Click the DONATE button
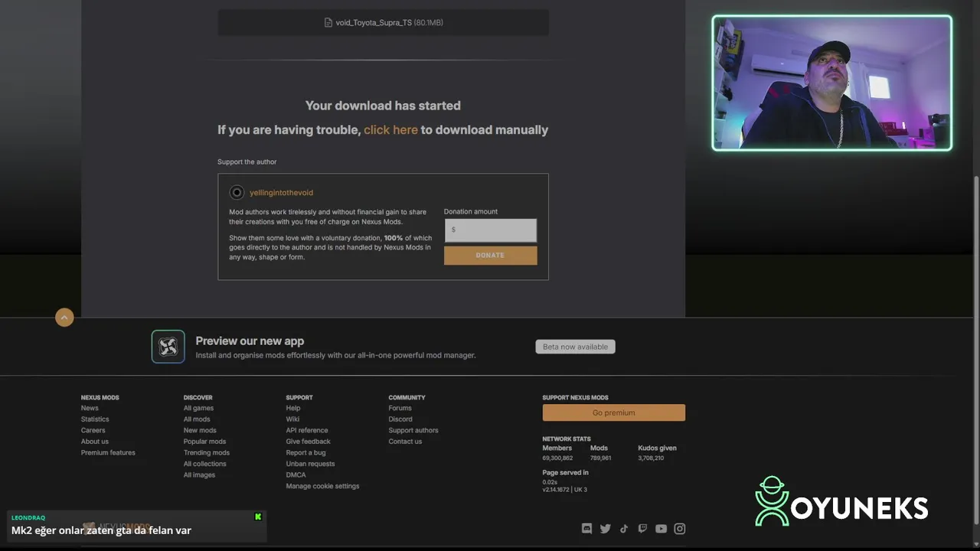This screenshot has width=980, height=551. pyautogui.click(x=490, y=256)
